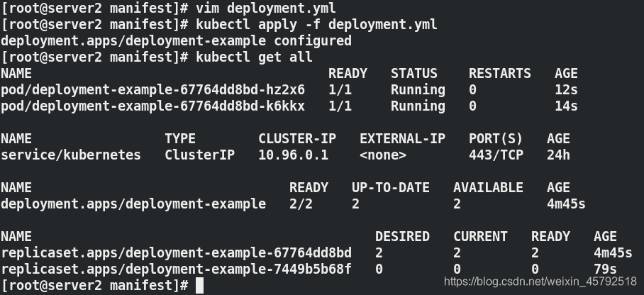This screenshot has width=644, height=295.
Task: Click the 'kubectl get all' command
Action: [x=254, y=57]
